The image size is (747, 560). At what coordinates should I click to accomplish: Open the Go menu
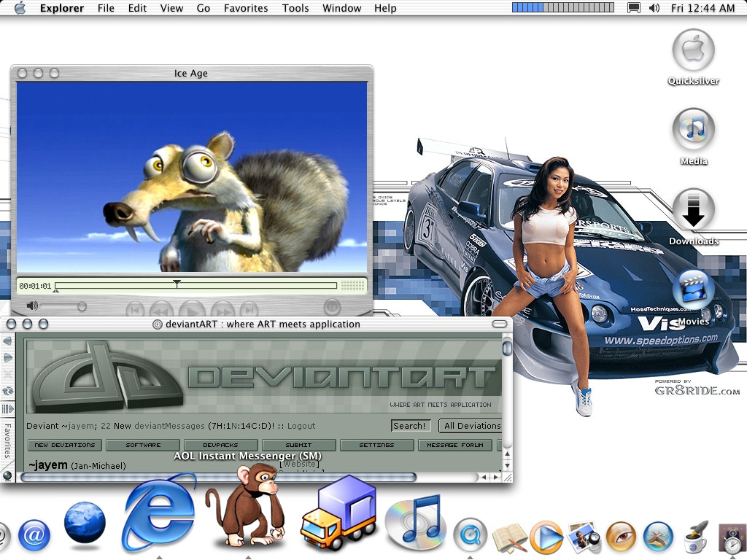[x=204, y=8]
